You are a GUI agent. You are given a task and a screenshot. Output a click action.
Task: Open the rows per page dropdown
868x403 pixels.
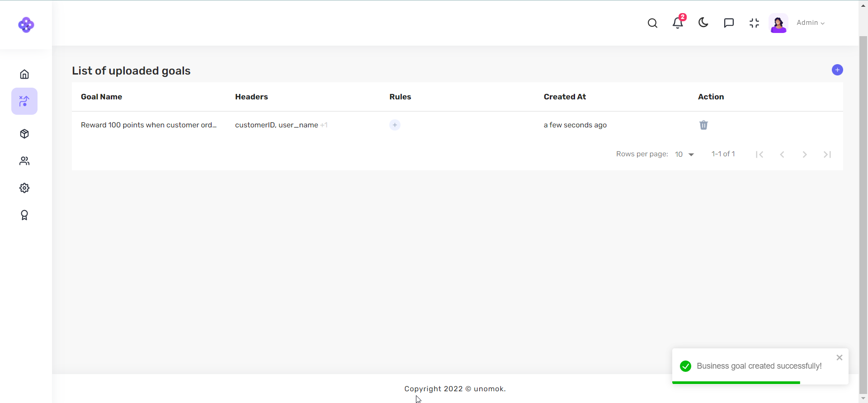(x=684, y=155)
